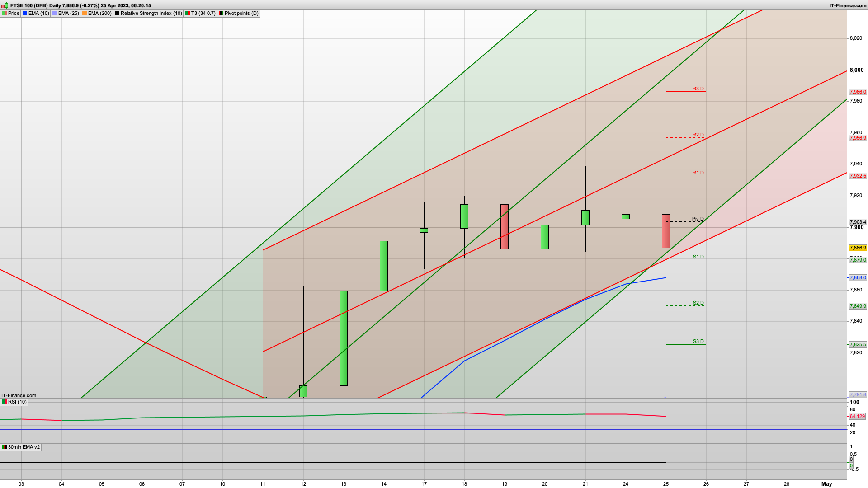Click the RSI (10) panel label icon

point(5,402)
